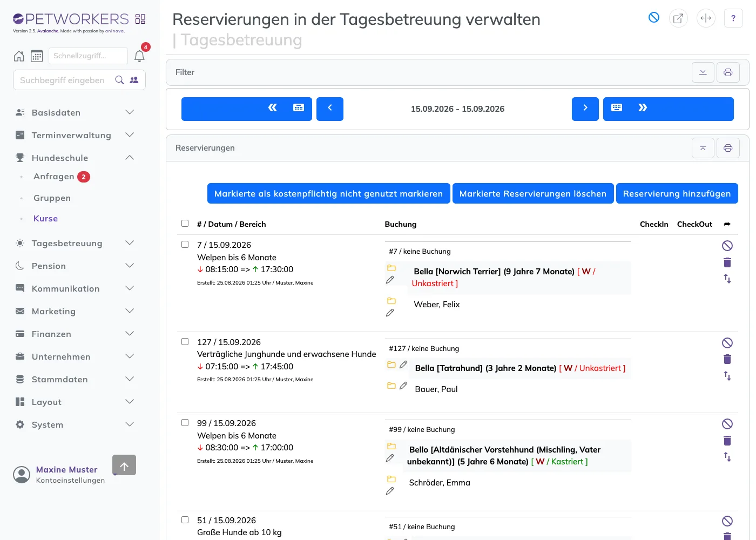Open Maxine Muster Kontoeinstellungen
This screenshot has height=540, width=756.
[59, 475]
